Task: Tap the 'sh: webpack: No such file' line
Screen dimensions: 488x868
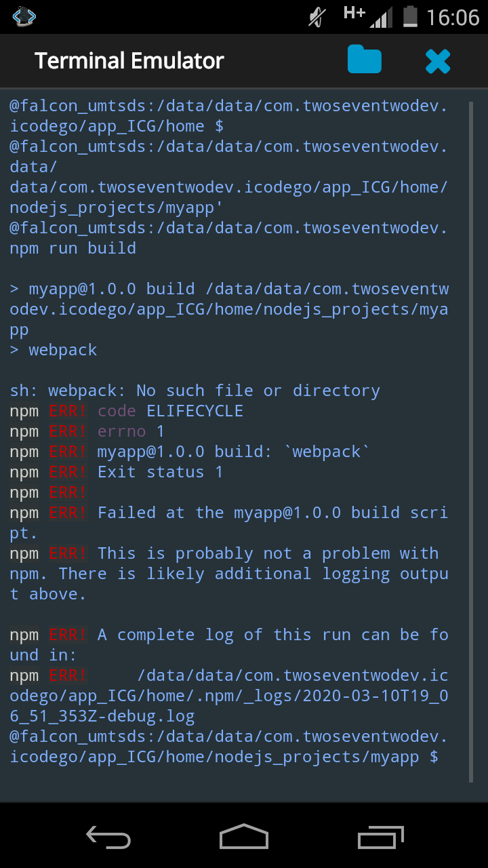Action: tap(195, 391)
